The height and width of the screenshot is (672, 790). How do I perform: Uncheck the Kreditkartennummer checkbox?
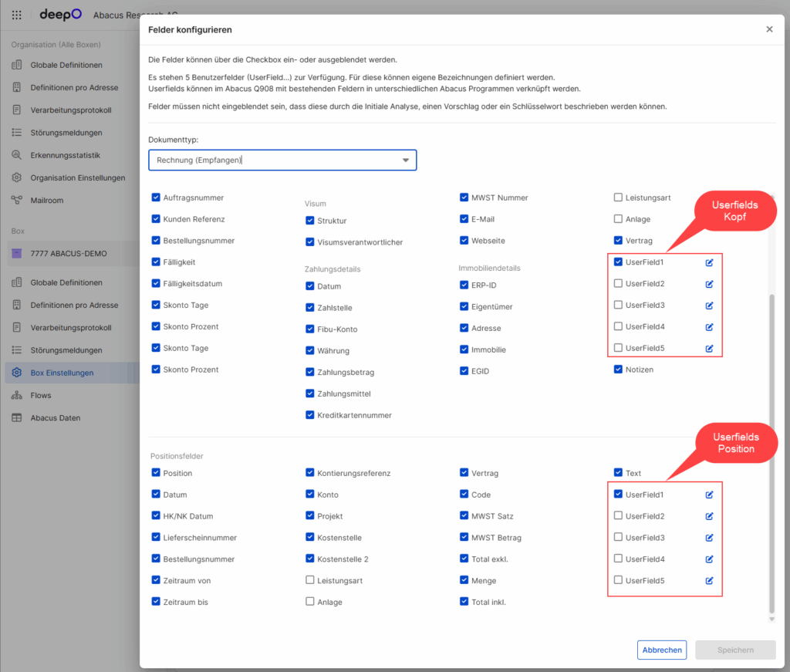pos(310,414)
